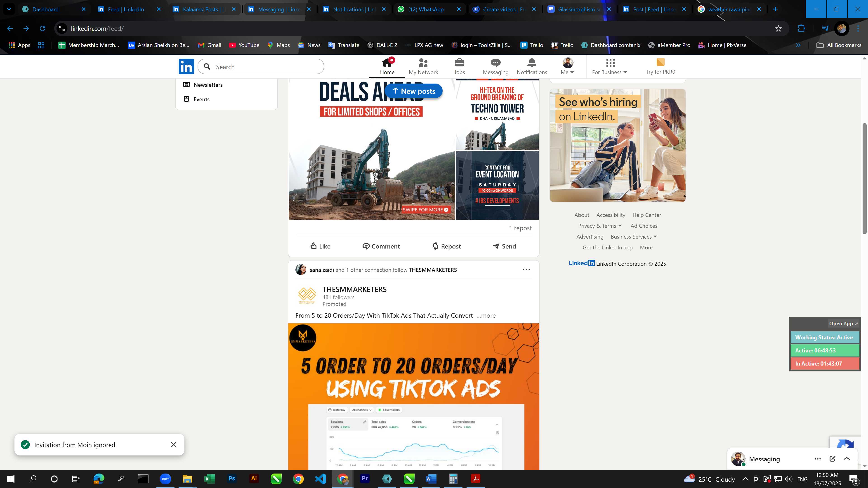This screenshot has width=868, height=488.
Task: Show hidden bookmarks chevron
Action: click(x=798, y=45)
